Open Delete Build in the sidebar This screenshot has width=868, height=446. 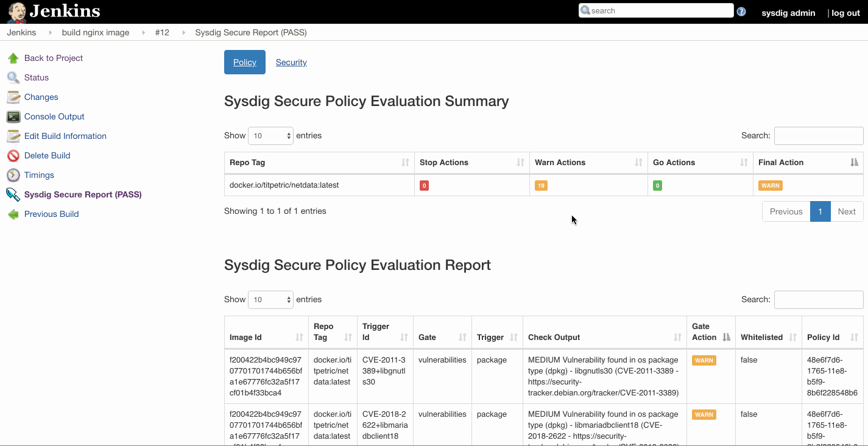pos(48,155)
